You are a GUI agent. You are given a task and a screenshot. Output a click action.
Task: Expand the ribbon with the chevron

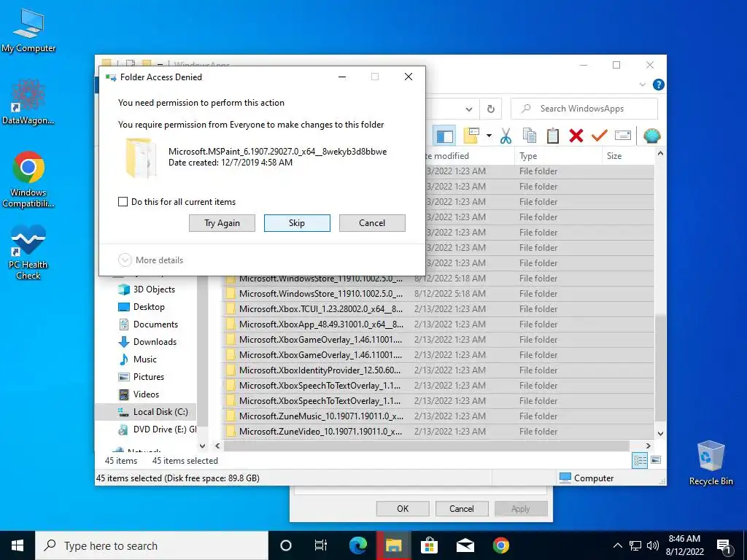642,85
